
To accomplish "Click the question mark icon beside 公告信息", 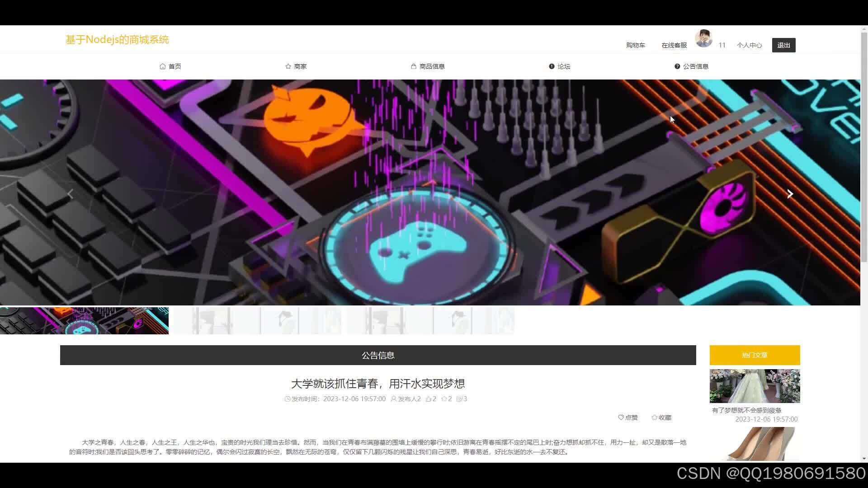I will 676,66.
